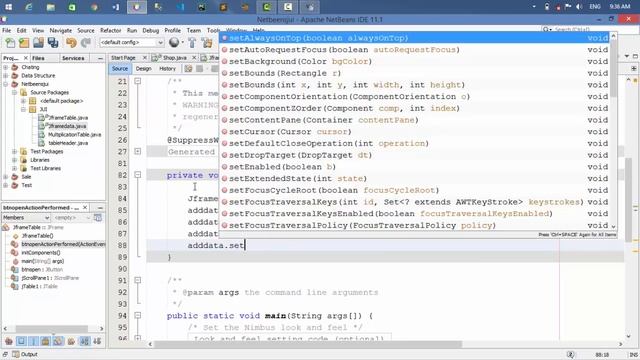Open the empty filter dropdown in Navigator
The height and width of the screenshot is (360, 640).
(71, 218)
